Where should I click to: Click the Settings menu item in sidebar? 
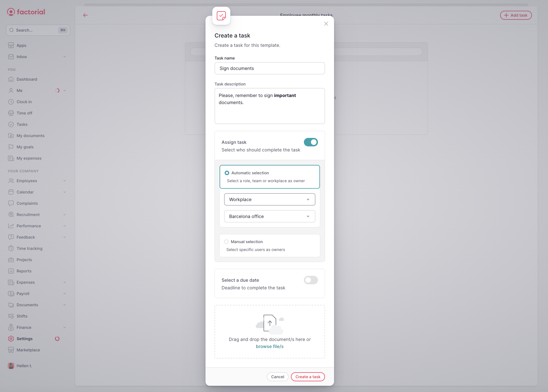point(24,338)
